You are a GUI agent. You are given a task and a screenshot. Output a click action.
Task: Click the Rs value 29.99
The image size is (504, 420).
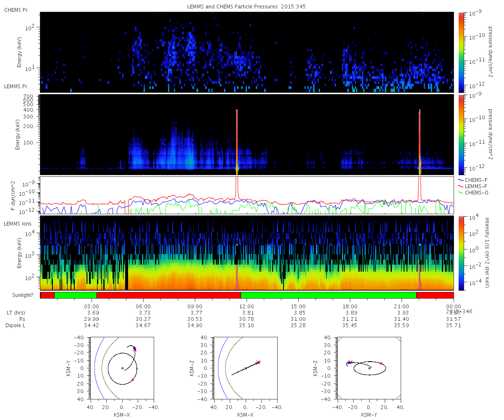tap(92, 319)
